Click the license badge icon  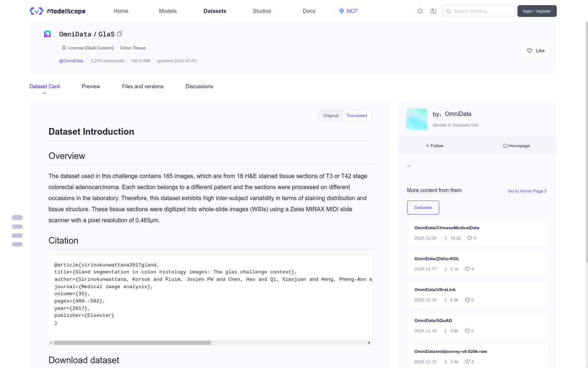64,48
